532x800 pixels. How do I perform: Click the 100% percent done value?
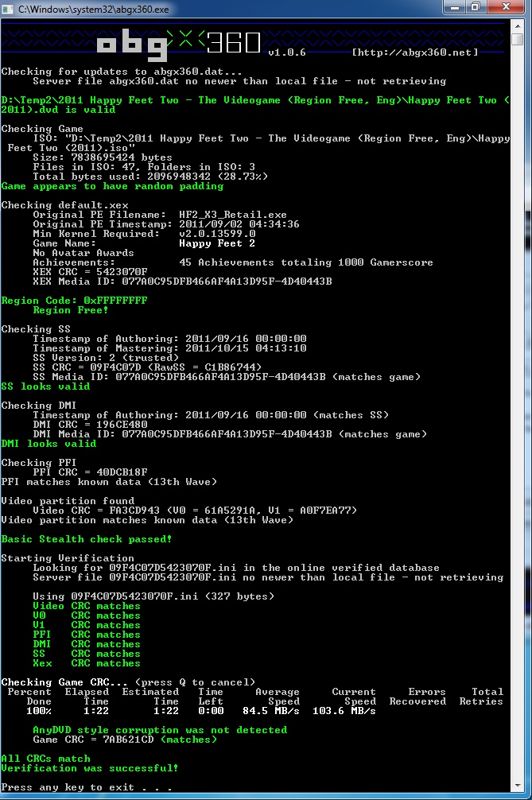pos(39,711)
